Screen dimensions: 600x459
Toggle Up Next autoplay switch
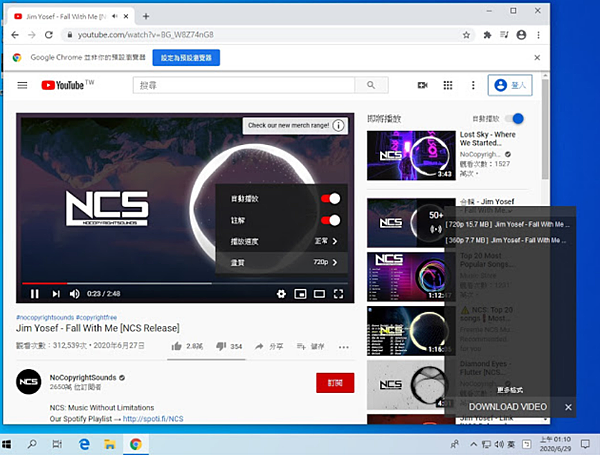click(514, 119)
